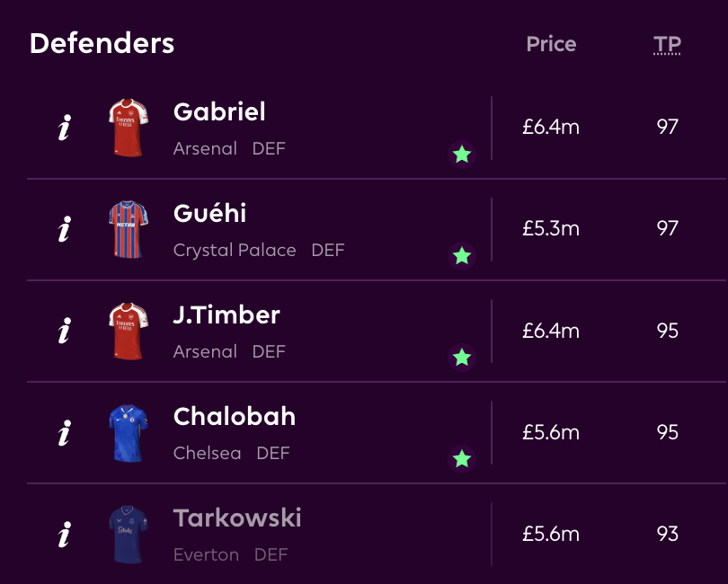Select Gabriel's Arsenal shirt image
The image size is (728, 584).
[129, 128]
